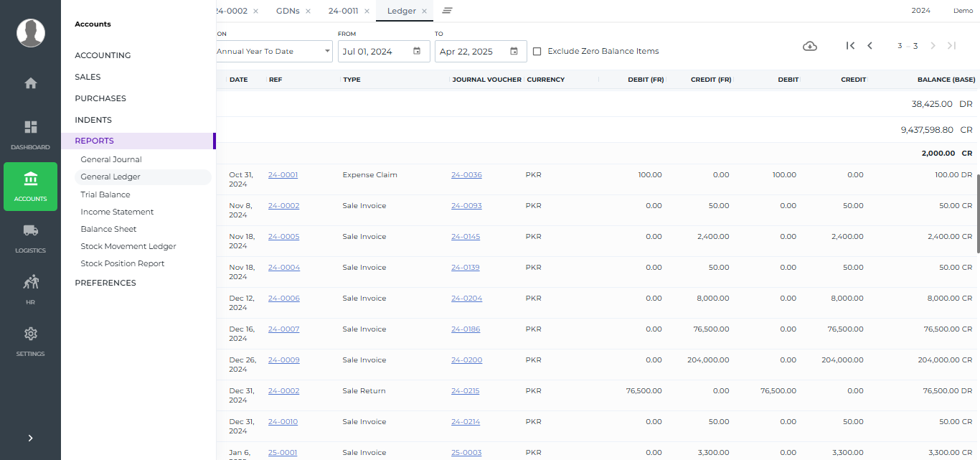Open sale invoice ref 24-0007
The image size is (980, 460).
[x=283, y=329]
